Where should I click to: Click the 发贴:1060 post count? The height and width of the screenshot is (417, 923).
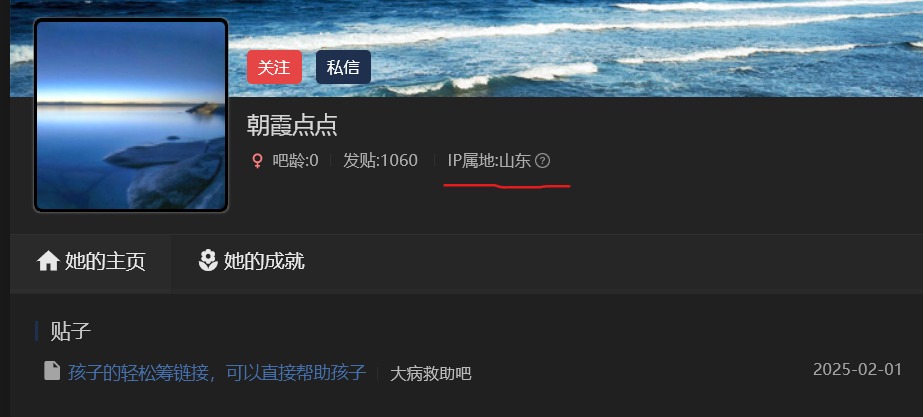pyautogui.click(x=380, y=161)
